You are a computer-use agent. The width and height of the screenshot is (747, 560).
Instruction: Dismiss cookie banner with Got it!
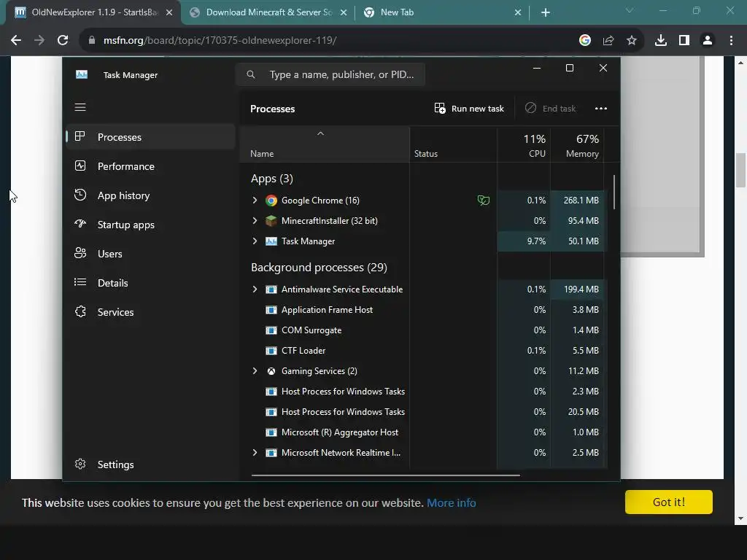tap(668, 502)
